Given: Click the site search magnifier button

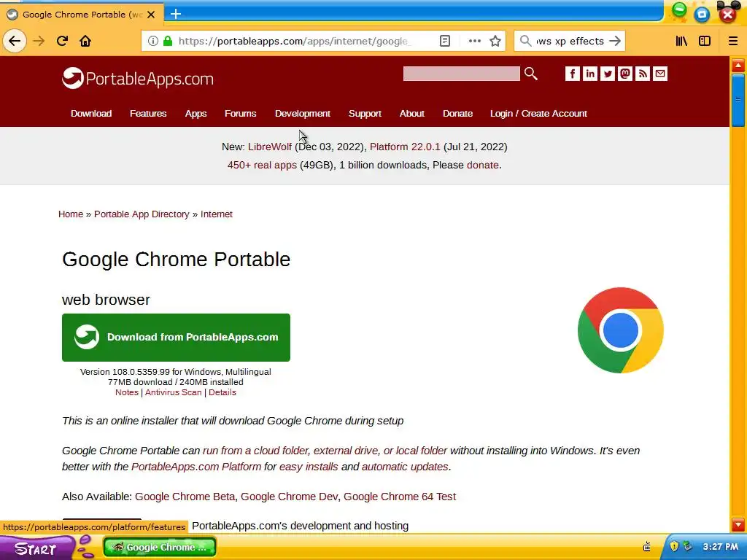Looking at the screenshot, I should pos(531,74).
